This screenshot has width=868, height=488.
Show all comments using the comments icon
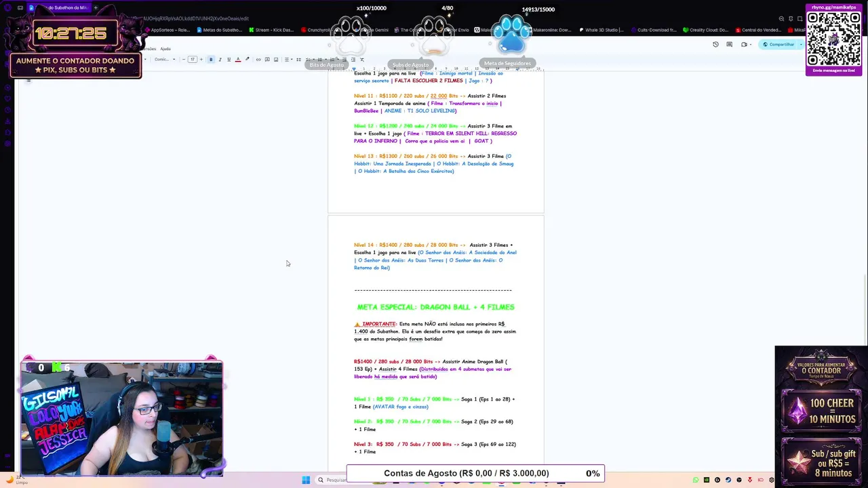coord(730,45)
